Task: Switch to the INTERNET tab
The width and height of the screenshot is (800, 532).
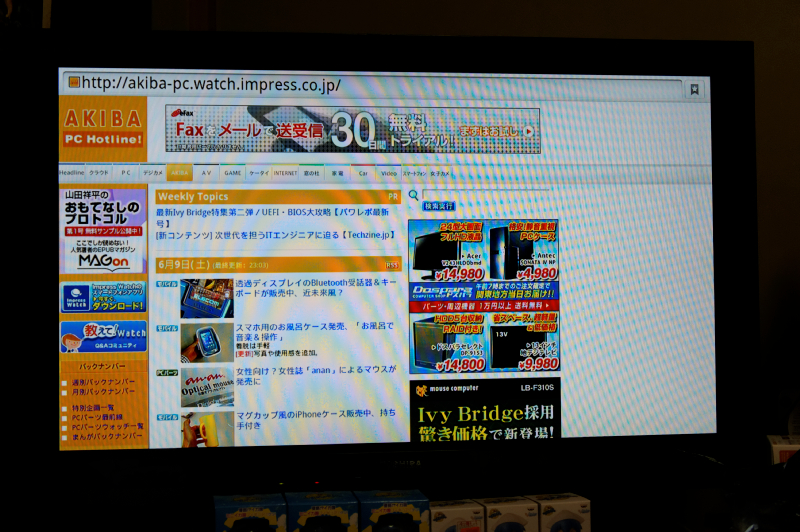Action: click(285, 173)
